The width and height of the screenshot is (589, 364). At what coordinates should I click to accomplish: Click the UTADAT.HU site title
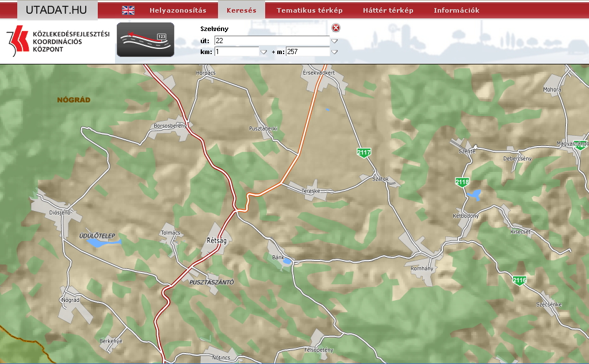56,9
